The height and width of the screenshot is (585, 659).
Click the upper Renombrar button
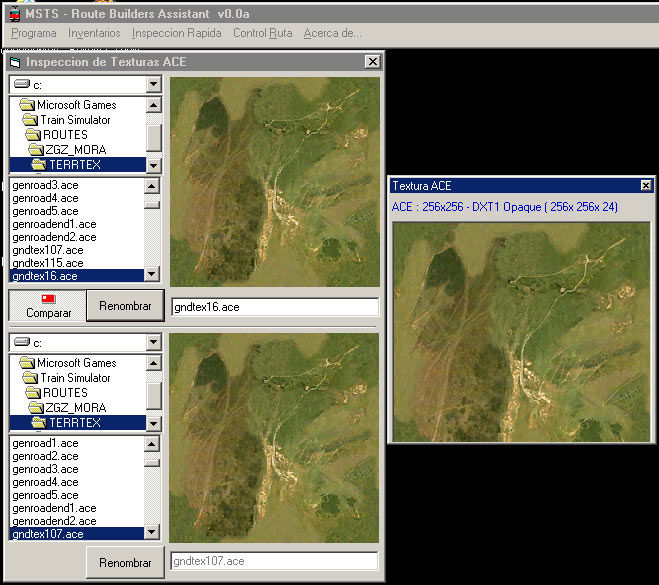tap(124, 306)
